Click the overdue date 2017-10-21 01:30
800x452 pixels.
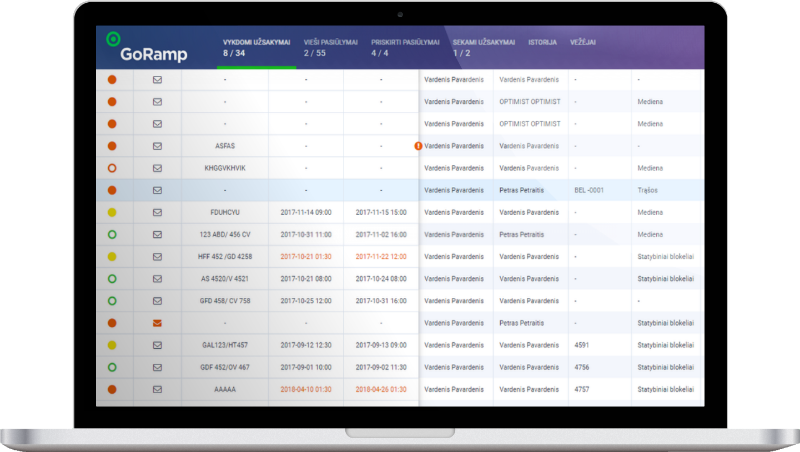coord(306,257)
